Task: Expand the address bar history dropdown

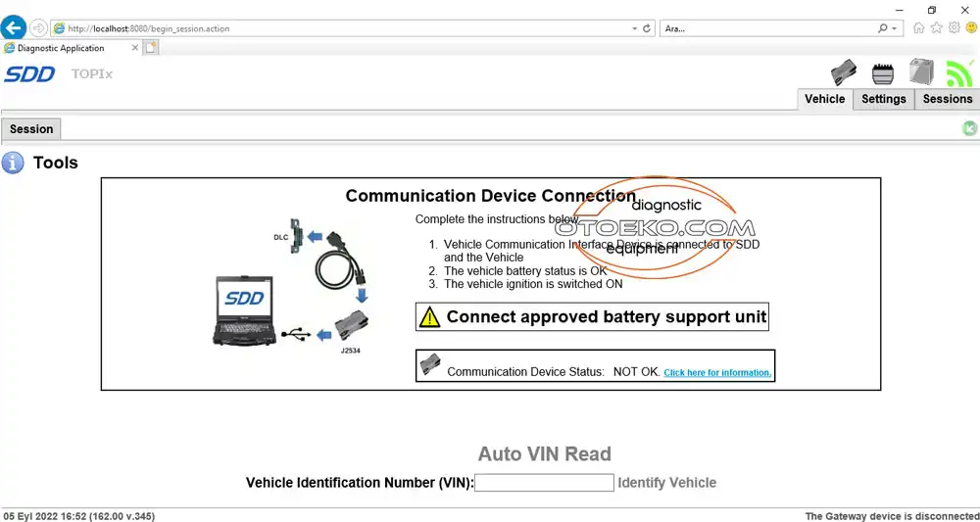Action: coord(634,28)
